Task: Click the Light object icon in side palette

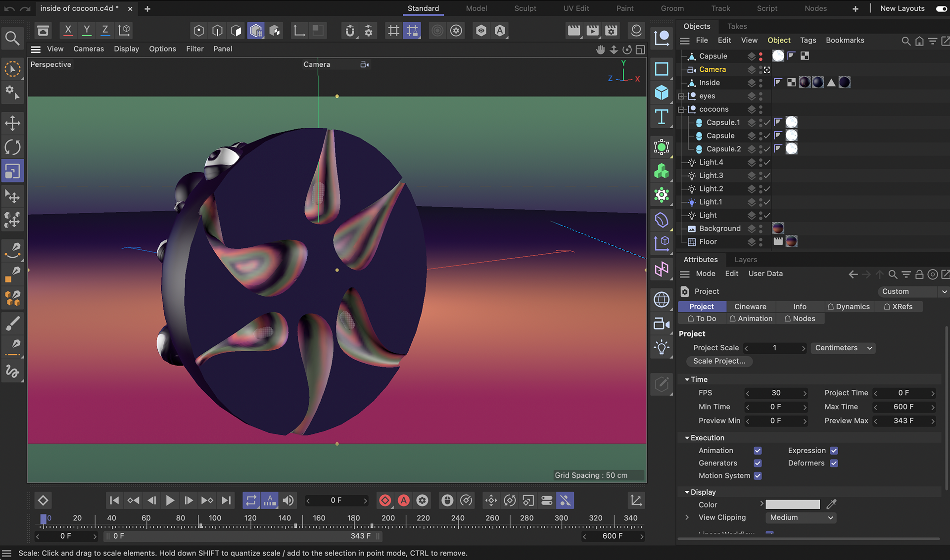Action: pos(662,347)
